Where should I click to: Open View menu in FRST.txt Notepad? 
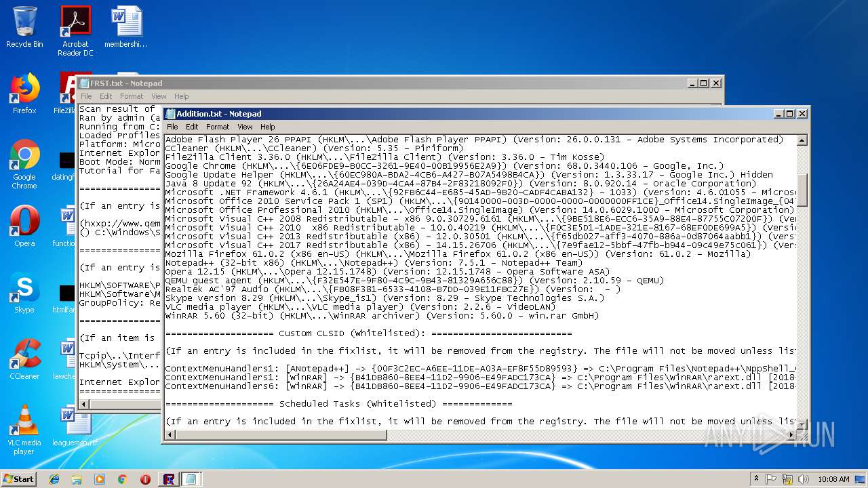[159, 96]
